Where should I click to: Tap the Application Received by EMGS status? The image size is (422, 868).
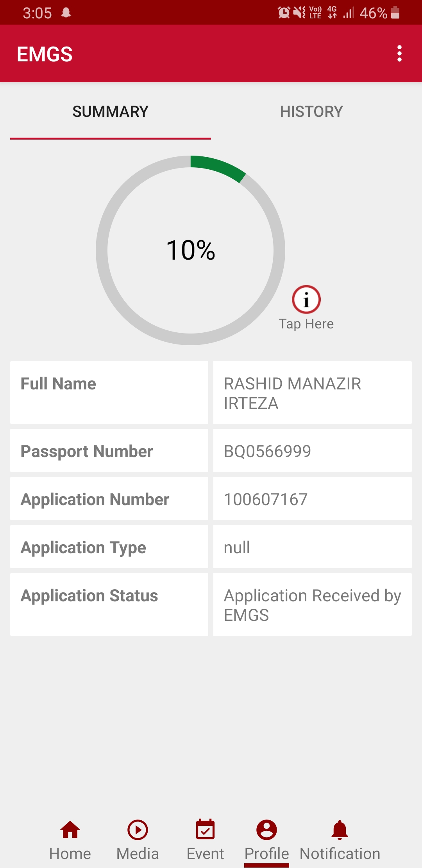(x=312, y=605)
